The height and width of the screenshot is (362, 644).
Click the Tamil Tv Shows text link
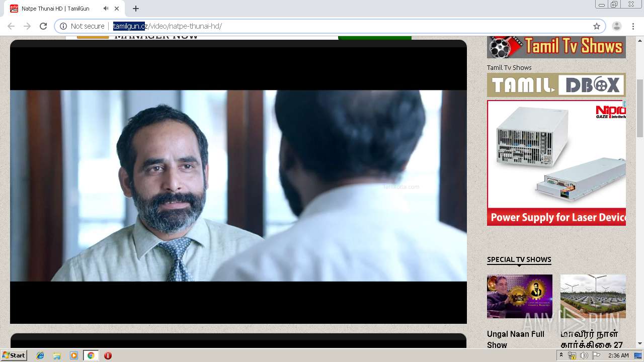[509, 67]
